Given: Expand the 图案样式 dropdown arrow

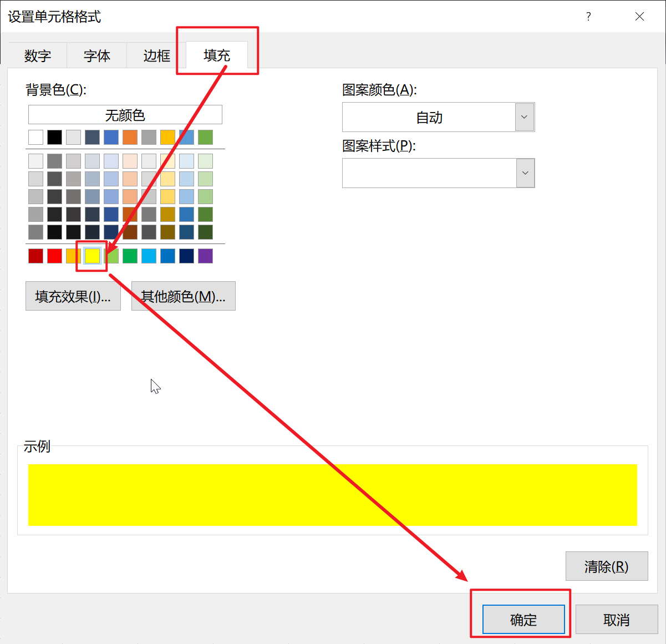Looking at the screenshot, I should [525, 173].
